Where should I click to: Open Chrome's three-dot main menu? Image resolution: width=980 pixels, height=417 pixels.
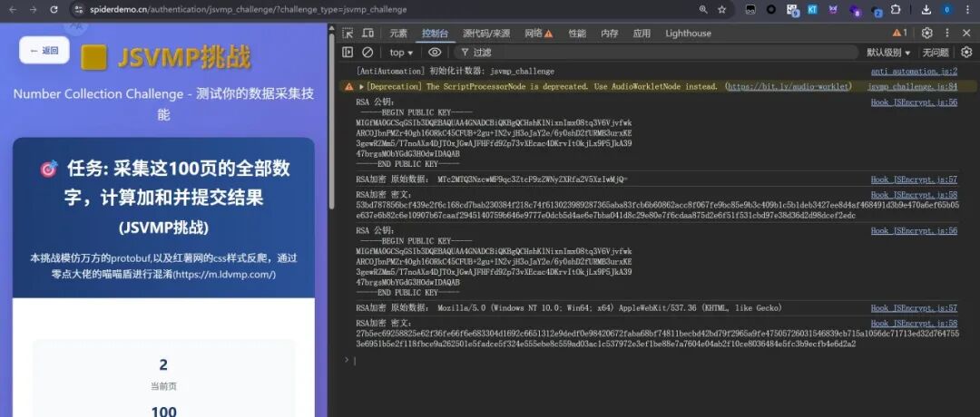click(968, 9)
